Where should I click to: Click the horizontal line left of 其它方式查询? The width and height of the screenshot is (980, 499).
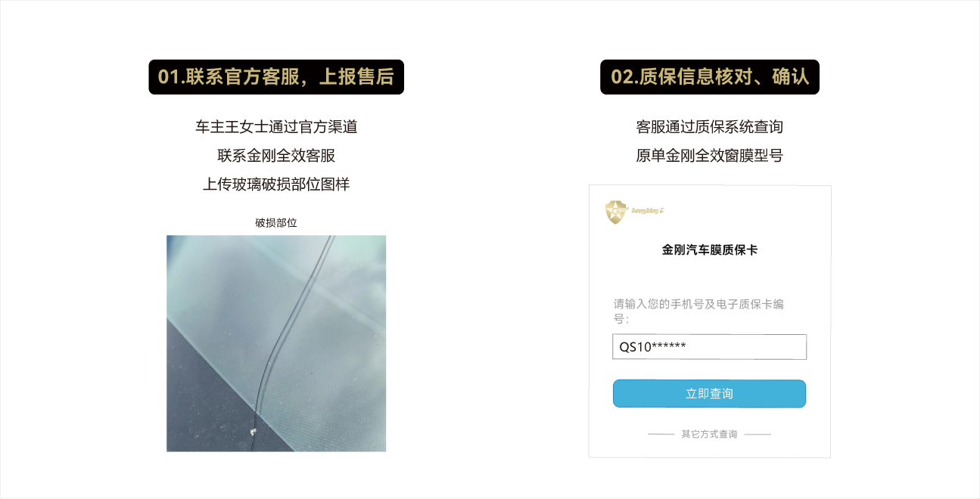pyautogui.click(x=661, y=435)
